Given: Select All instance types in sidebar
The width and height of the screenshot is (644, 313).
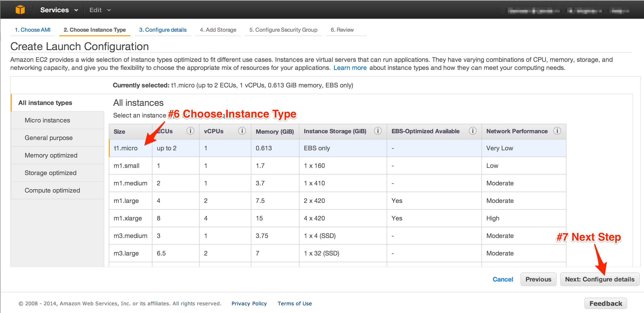Looking at the screenshot, I should (58, 103).
